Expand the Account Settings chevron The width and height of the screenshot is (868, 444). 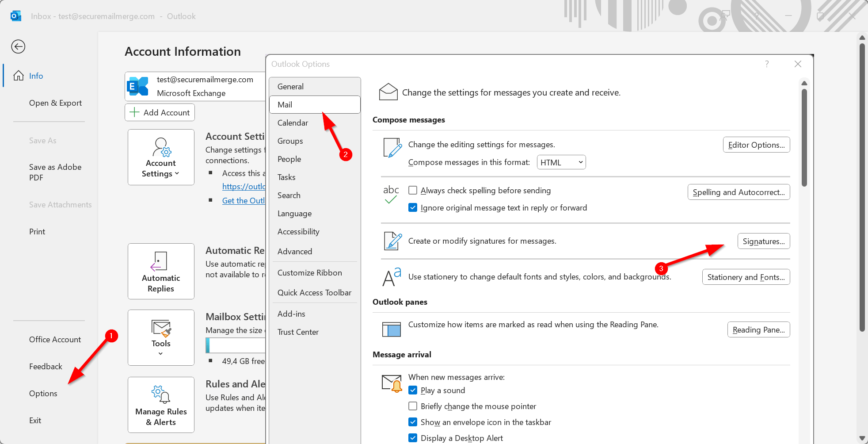coord(176,173)
